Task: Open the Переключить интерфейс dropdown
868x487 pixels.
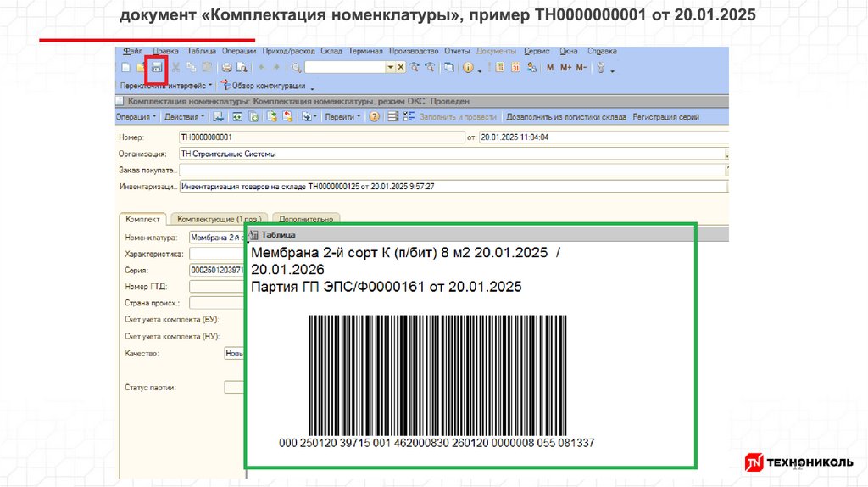Action: [x=166, y=86]
